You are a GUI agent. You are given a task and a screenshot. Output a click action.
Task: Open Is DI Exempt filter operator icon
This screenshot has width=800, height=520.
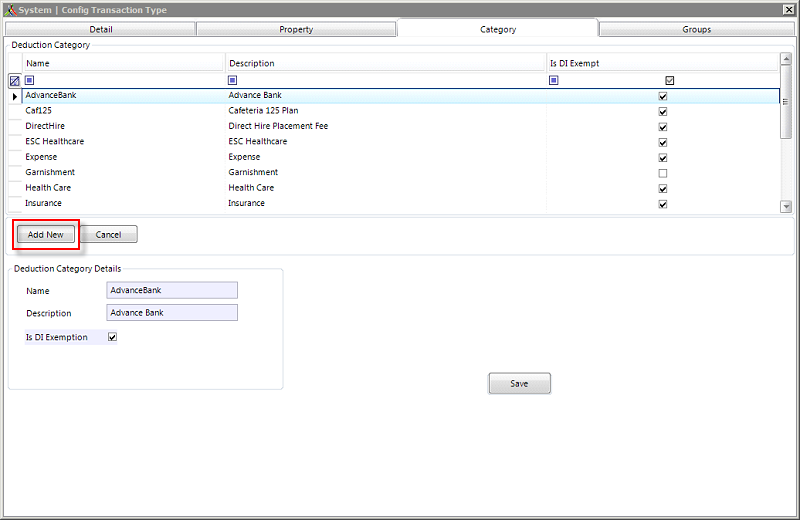(554, 80)
